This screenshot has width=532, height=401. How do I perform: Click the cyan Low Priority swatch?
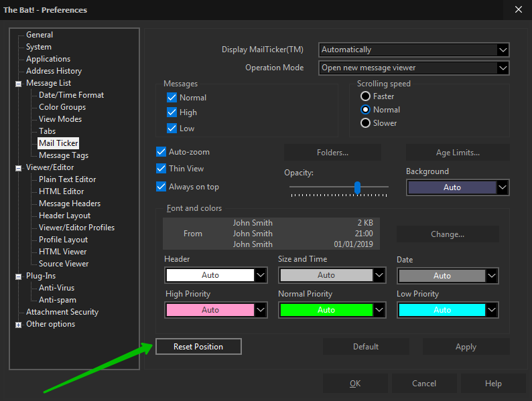442,310
